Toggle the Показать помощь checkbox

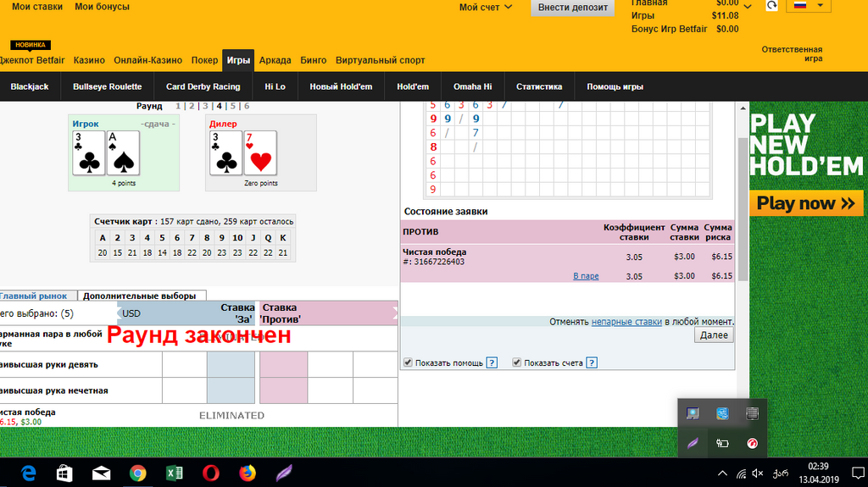pyautogui.click(x=408, y=362)
